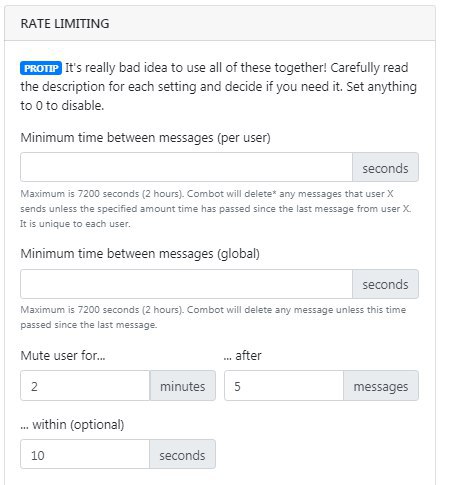The height and width of the screenshot is (485, 457).
Task: Click the '... within (optional)' label
Action: coord(72,425)
